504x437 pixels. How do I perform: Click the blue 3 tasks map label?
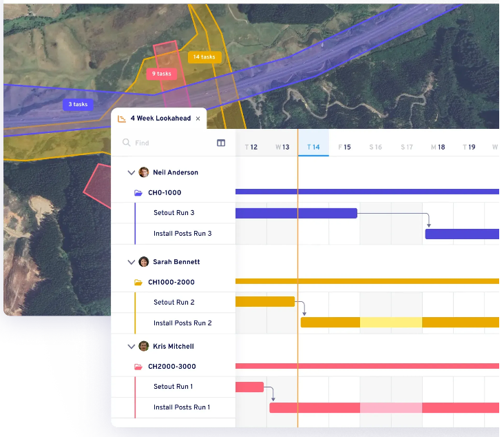(x=78, y=105)
